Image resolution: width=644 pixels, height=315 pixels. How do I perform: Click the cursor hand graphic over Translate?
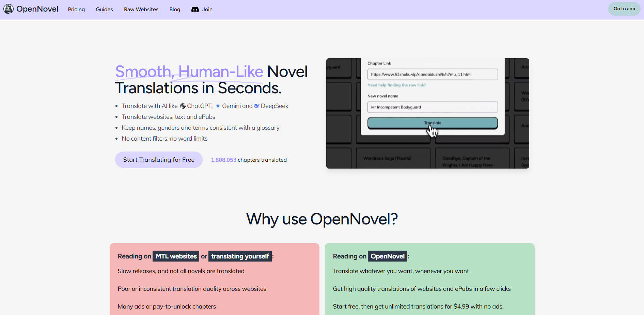tap(432, 131)
